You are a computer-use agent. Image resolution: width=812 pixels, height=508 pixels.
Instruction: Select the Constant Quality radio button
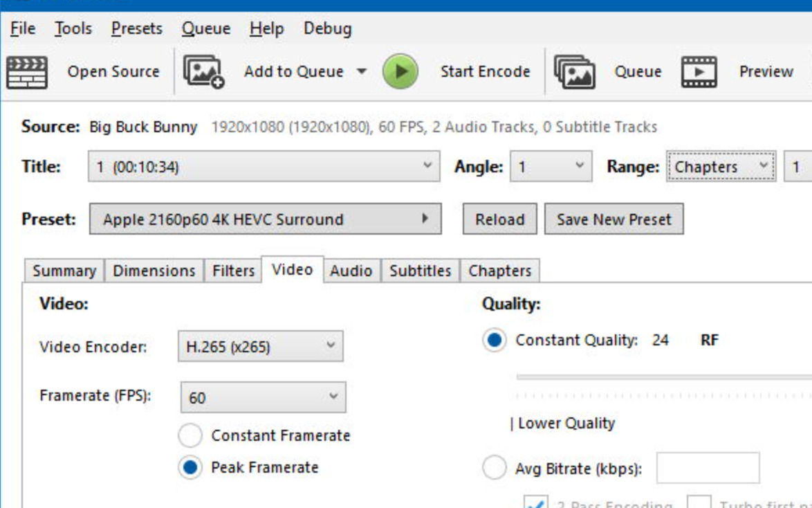click(x=494, y=341)
